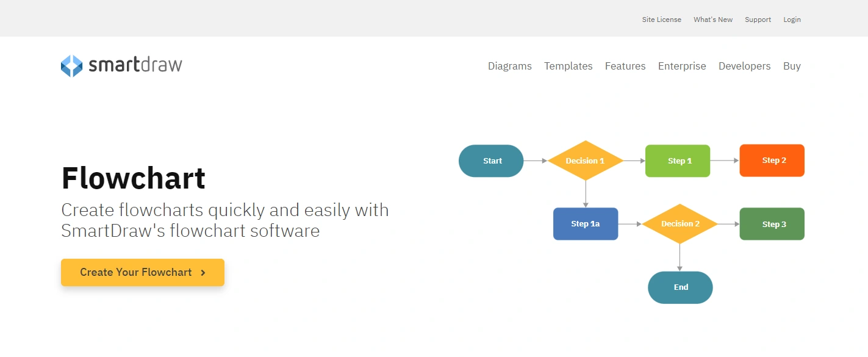Click the SmartDraw logo

(121, 65)
